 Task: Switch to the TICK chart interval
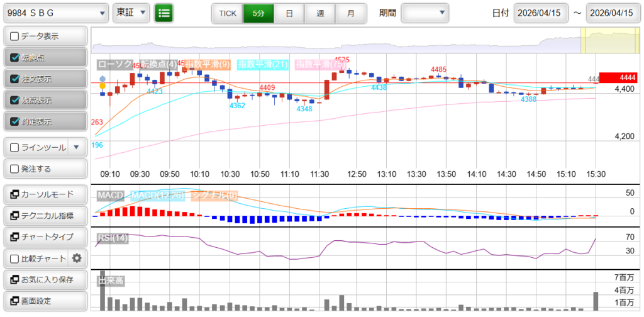coord(227,13)
